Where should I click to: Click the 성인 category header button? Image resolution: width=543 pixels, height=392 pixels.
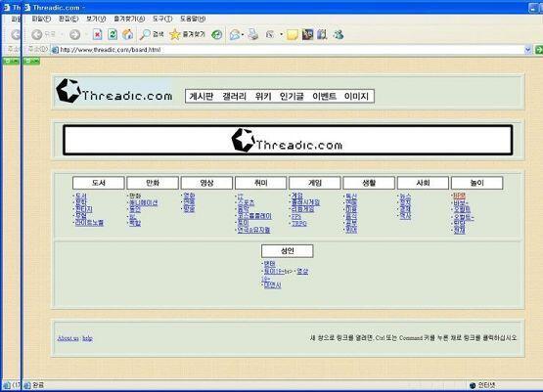tap(287, 251)
